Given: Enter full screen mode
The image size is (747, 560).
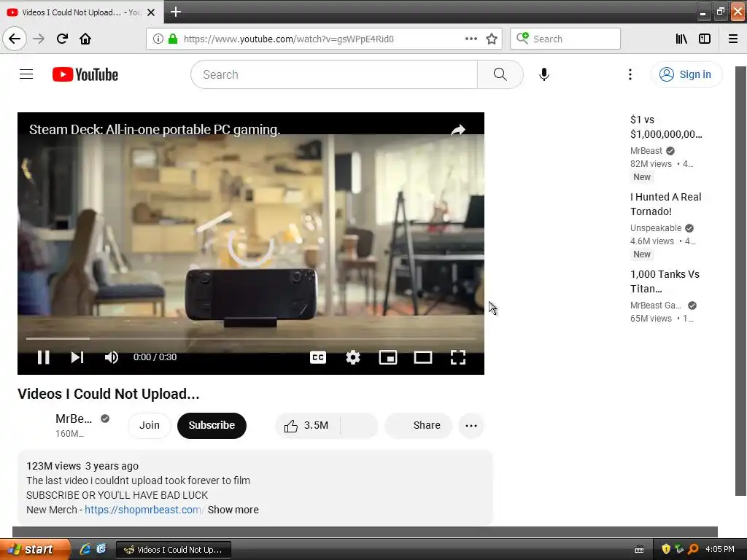Looking at the screenshot, I should point(458,357).
